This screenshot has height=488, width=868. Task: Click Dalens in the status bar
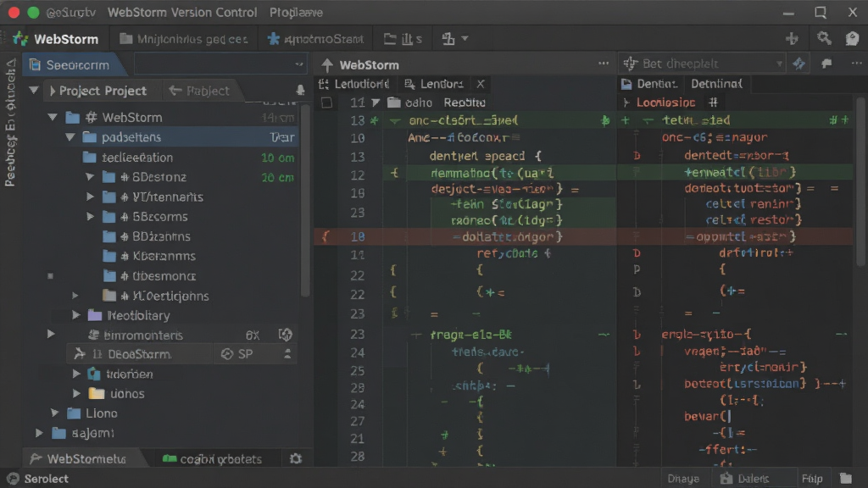745,479
